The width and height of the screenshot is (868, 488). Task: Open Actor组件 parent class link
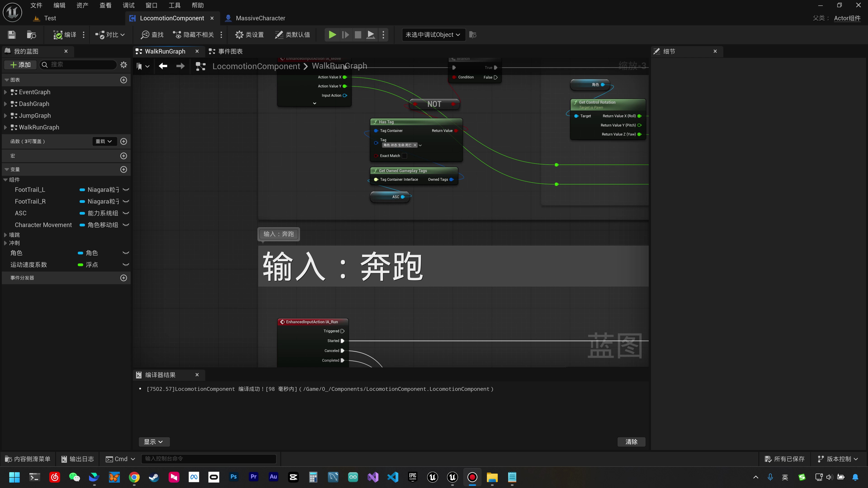(x=847, y=18)
